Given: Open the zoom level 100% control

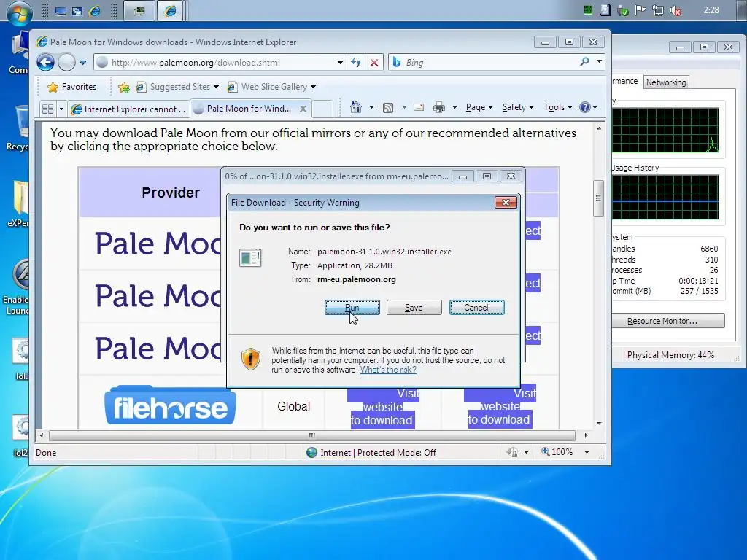Looking at the screenshot, I should click(x=565, y=452).
